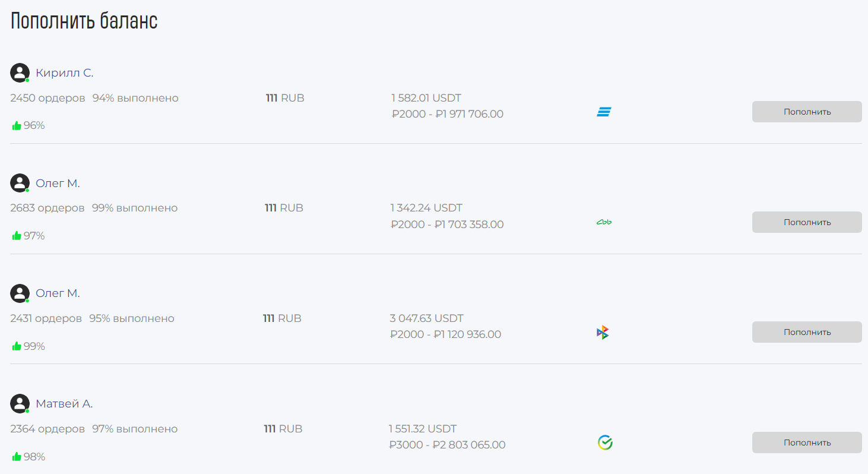Open Олег М. name above 2431 ордеров
868x474 pixels.
[58, 293]
